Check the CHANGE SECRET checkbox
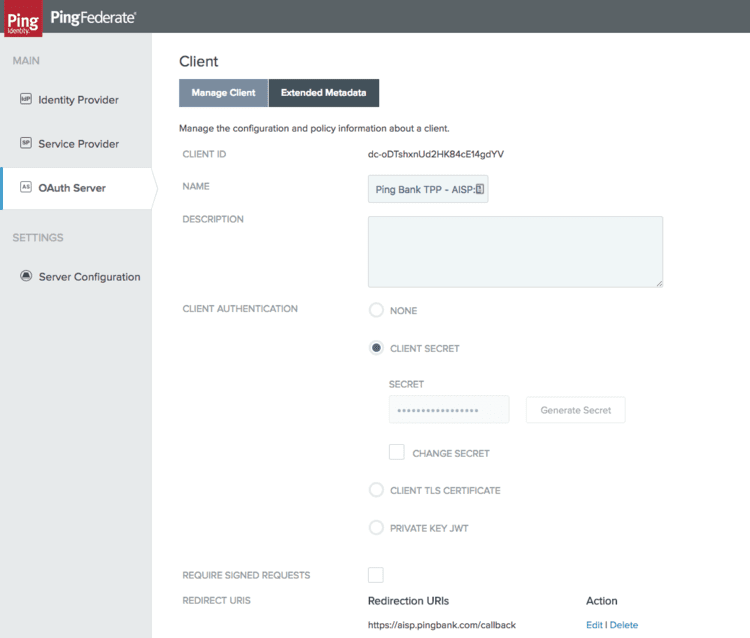The image size is (750, 638). 397,452
